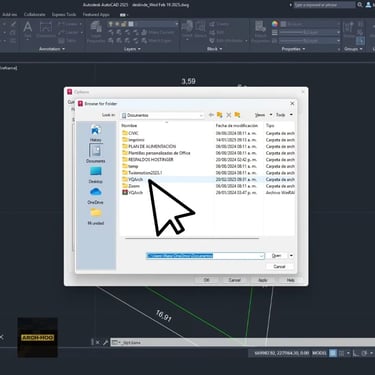This screenshot has height=375, width=375.
Task: Click the Sign In user icon
Action: [x=368, y=5]
